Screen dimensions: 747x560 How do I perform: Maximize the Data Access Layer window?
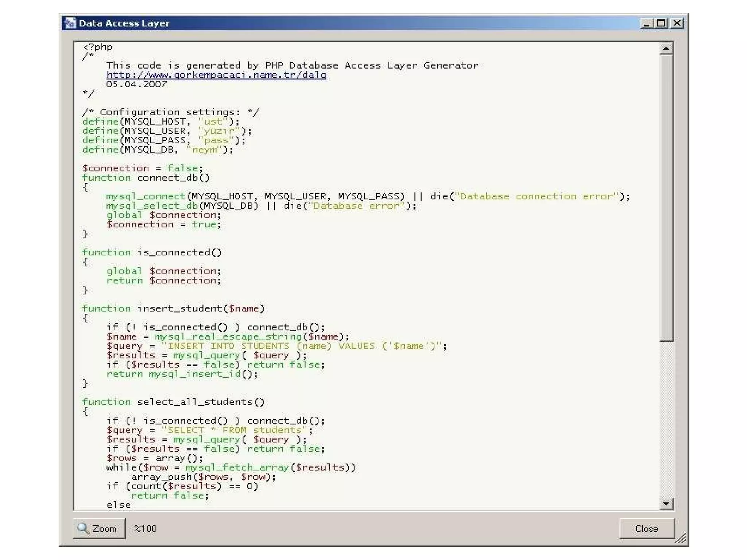661,23
